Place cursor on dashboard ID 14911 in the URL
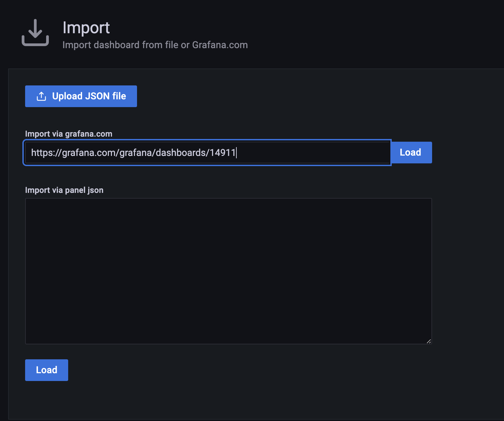Image resolution: width=504 pixels, height=421 pixels. pos(222,153)
